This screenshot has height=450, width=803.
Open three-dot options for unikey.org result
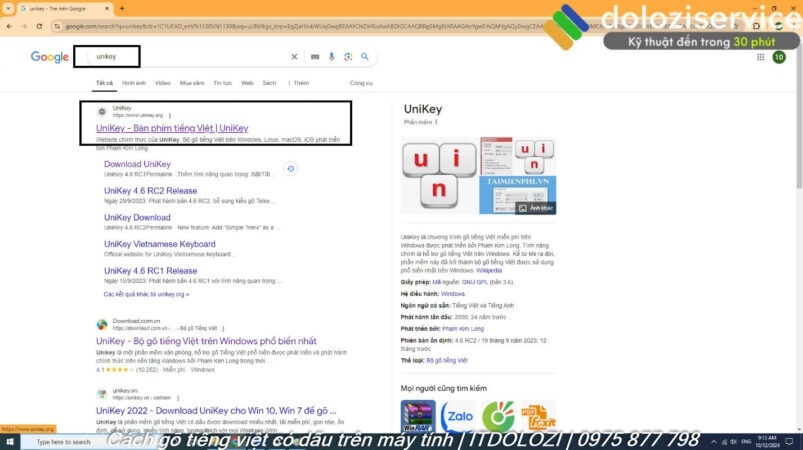169,115
